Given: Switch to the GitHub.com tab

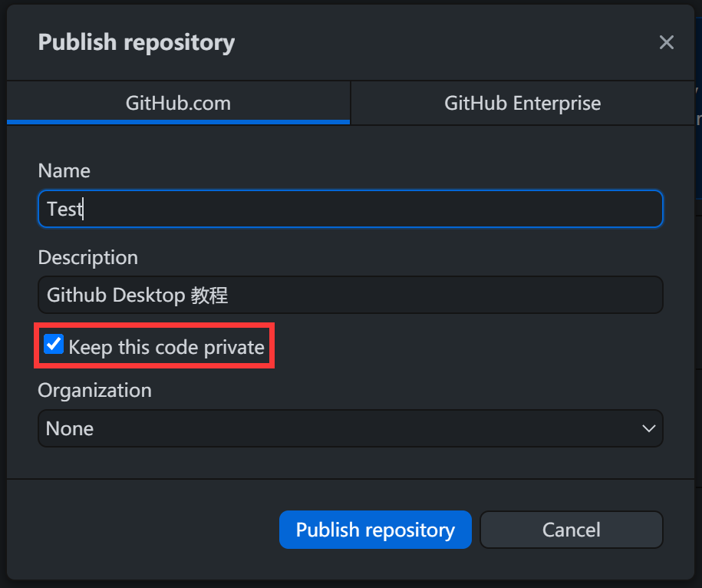Looking at the screenshot, I should tap(178, 104).
